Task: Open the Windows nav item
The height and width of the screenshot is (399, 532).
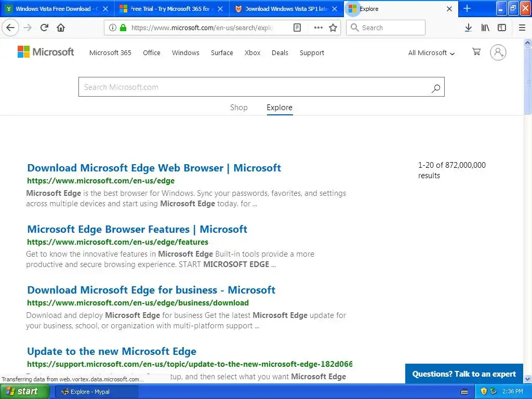Action: tap(185, 52)
